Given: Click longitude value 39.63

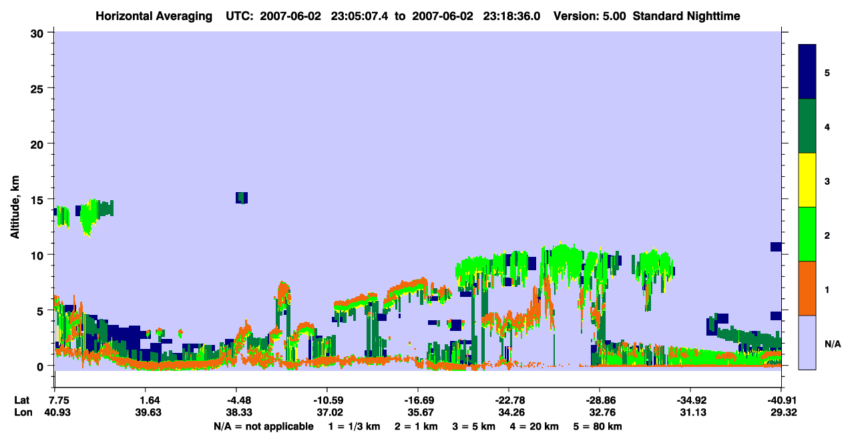Looking at the screenshot, I should tap(148, 412).
